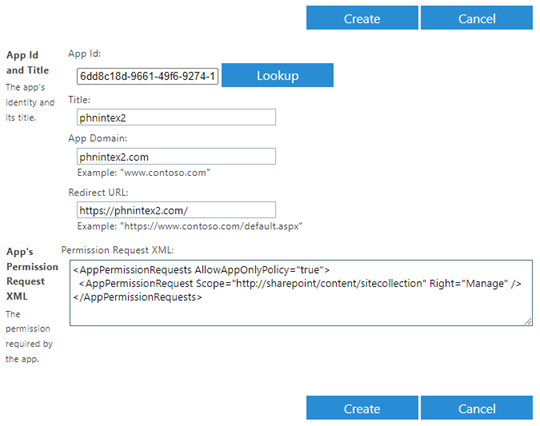540x426 pixels.
Task: Click the "App Id:" field label
Action: coord(84,54)
